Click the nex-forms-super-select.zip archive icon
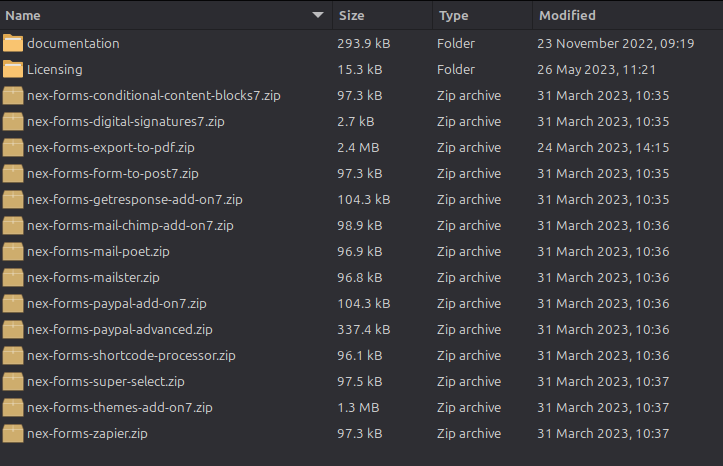Image resolution: width=723 pixels, height=466 pixels. point(13,381)
